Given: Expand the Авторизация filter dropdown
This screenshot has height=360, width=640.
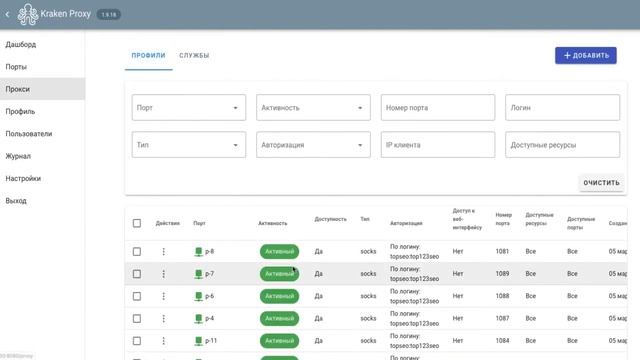Looking at the screenshot, I should [x=313, y=144].
